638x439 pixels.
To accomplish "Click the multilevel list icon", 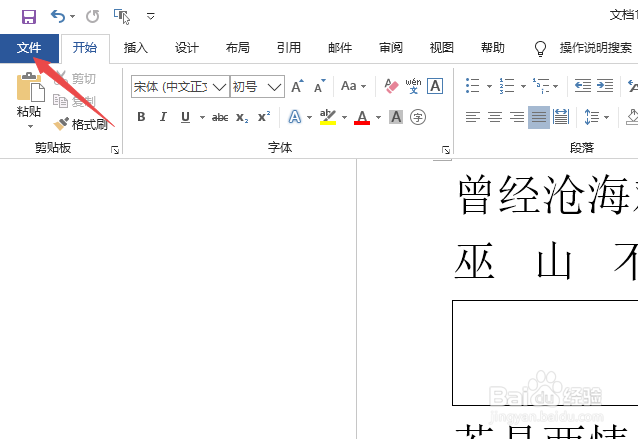I will coord(541,86).
